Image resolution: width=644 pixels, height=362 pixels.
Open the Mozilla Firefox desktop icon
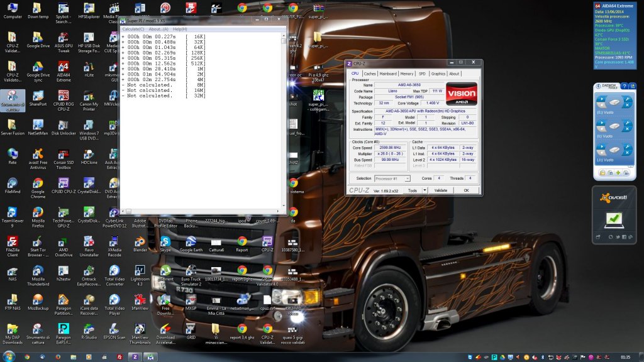(x=38, y=217)
